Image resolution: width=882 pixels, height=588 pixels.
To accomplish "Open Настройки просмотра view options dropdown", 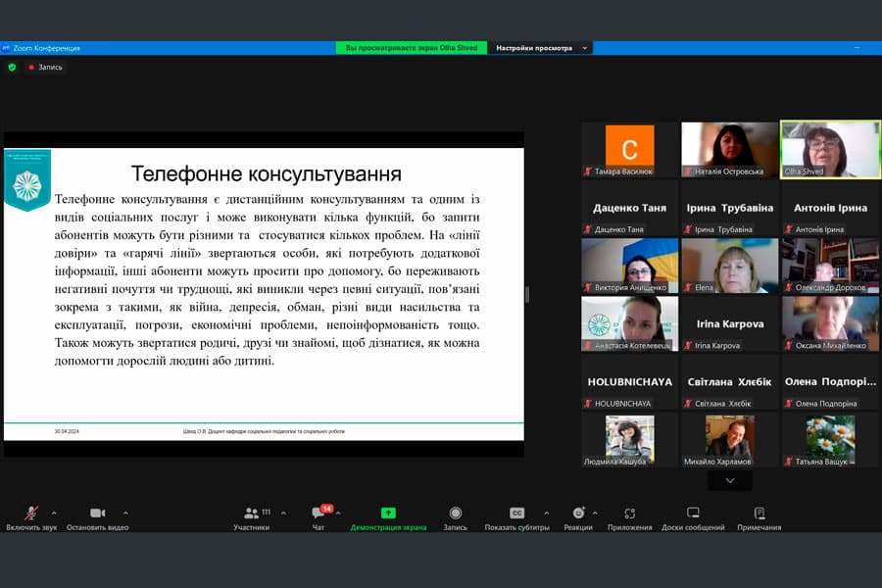I will click(541, 47).
